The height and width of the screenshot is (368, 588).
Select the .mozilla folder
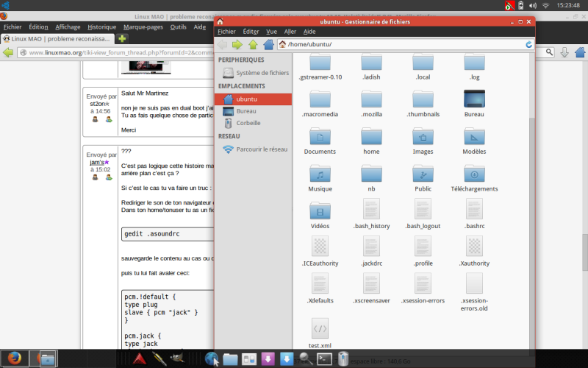pos(371,104)
